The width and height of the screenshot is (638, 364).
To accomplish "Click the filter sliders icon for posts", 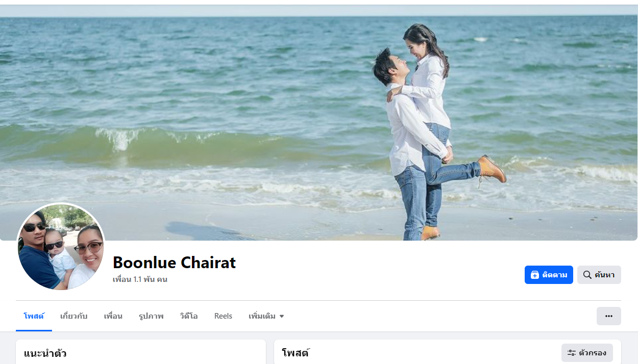I will click(x=572, y=353).
